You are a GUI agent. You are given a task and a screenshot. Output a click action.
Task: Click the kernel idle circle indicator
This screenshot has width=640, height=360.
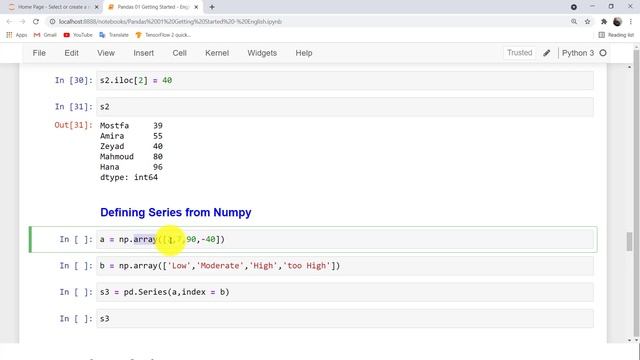pyautogui.click(x=603, y=53)
